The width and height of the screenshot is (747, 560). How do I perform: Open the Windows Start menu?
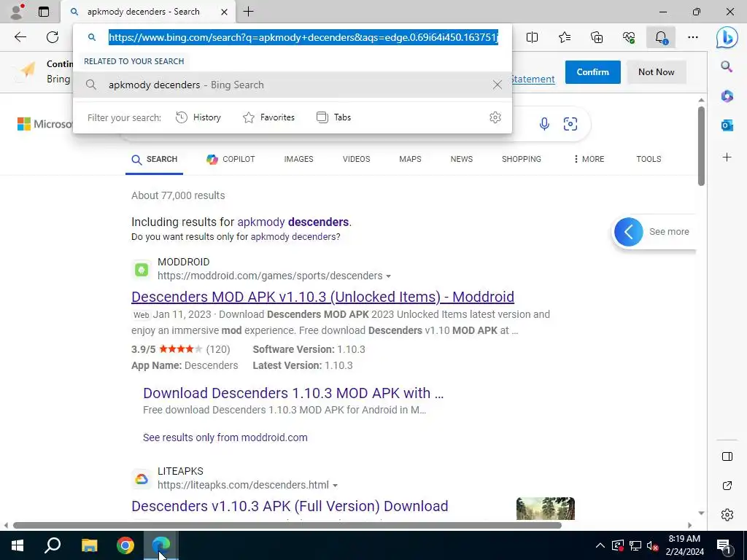pyautogui.click(x=18, y=545)
